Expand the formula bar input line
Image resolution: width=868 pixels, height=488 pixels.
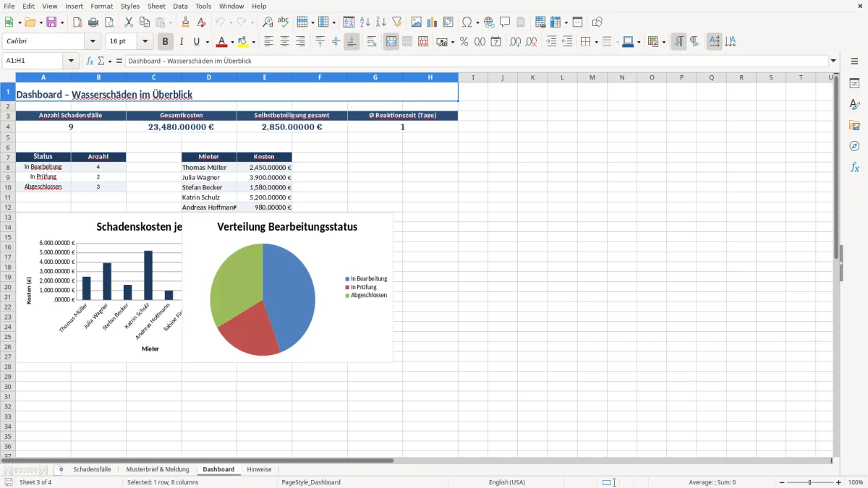tap(833, 61)
